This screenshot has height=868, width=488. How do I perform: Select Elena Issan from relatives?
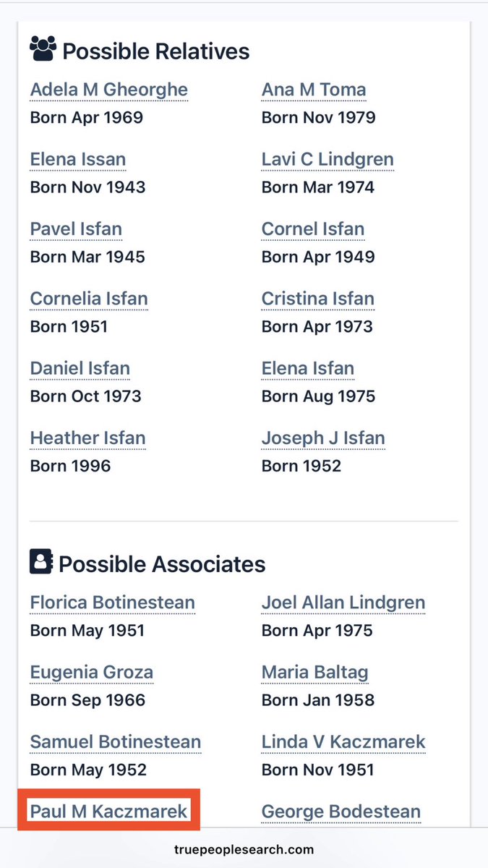point(78,159)
